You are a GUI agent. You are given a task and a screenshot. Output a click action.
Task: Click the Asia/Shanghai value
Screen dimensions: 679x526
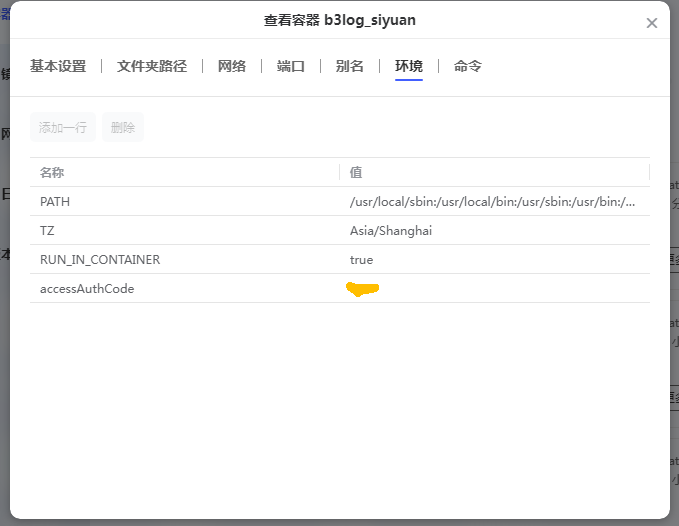391,231
